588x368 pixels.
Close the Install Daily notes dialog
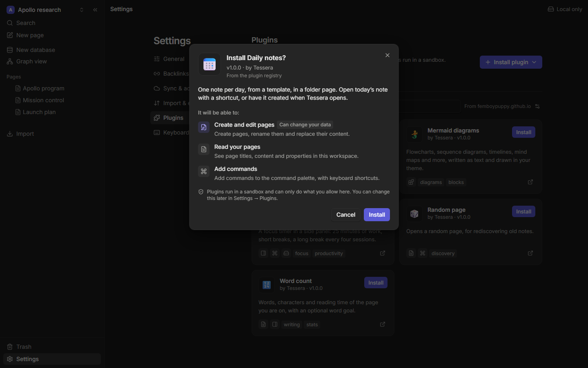[x=388, y=55]
